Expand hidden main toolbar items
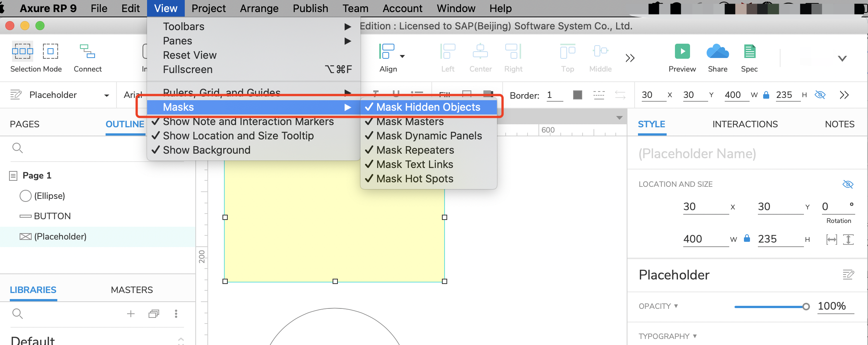Viewport: 868px width, 345px height. coord(630,58)
